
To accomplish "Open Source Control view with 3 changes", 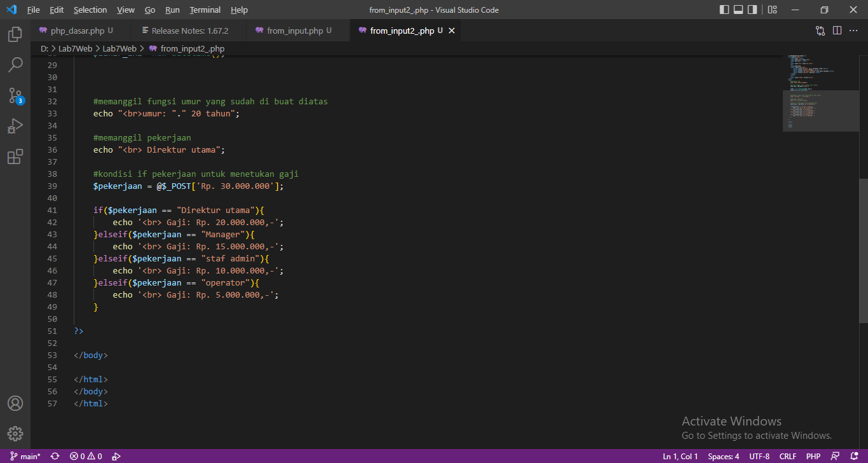I will (x=15, y=95).
